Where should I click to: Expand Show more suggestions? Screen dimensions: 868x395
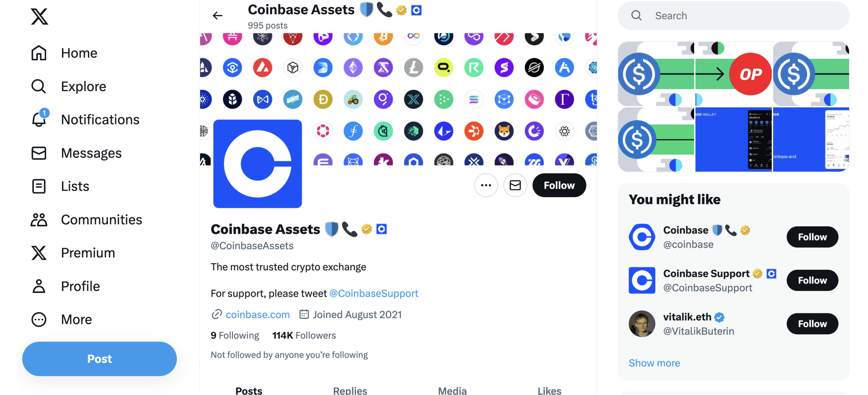point(654,363)
